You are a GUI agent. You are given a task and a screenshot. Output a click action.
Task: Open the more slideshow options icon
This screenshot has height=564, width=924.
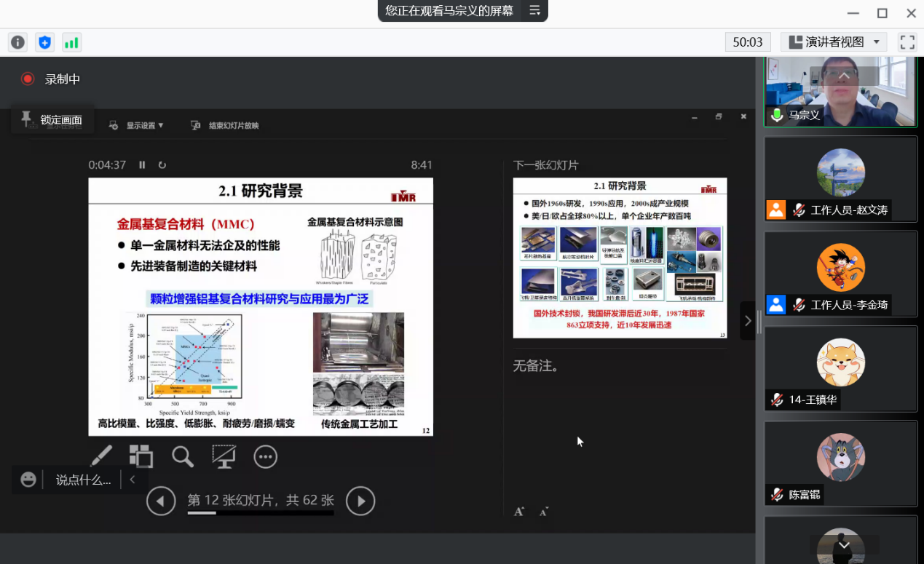tap(265, 456)
